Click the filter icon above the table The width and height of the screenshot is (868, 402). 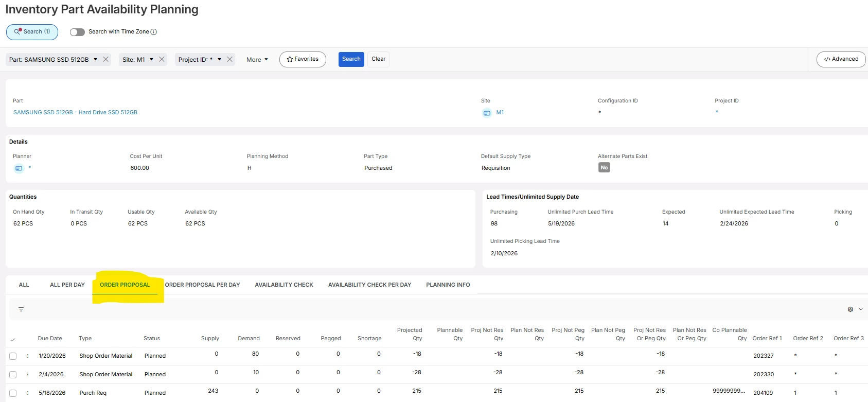pos(21,309)
